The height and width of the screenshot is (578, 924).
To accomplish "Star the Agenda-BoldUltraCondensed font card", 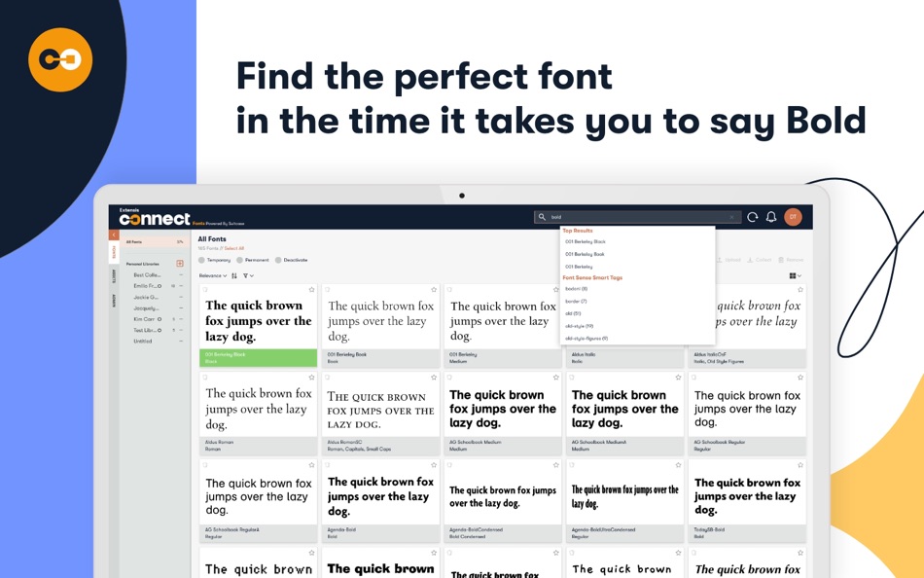I will [678, 465].
